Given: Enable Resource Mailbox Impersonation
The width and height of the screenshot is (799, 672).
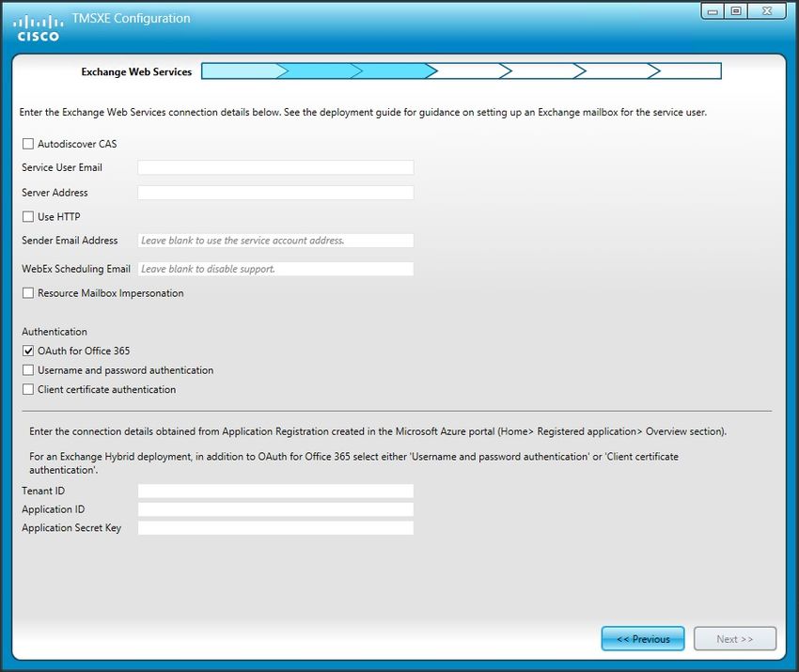Looking at the screenshot, I should (28, 293).
